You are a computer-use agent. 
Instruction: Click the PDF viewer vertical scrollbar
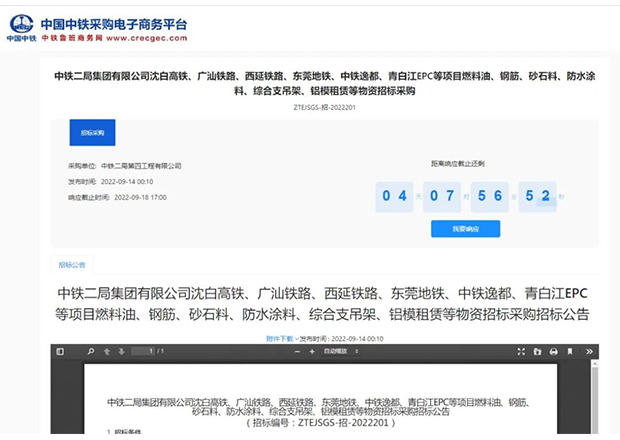tap(595, 397)
